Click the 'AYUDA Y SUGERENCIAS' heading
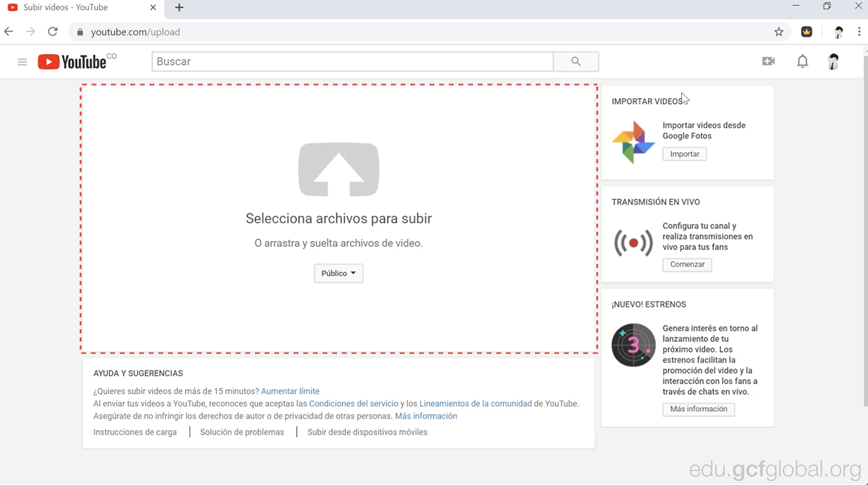The image size is (868, 485). click(138, 373)
